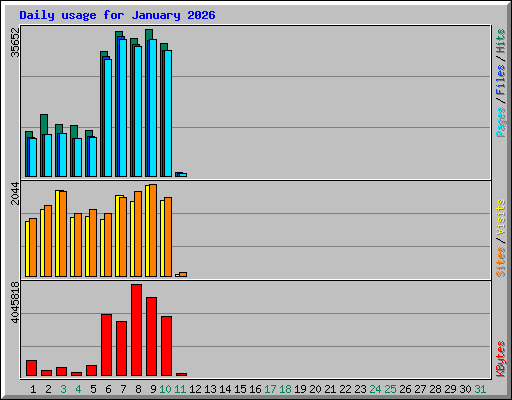Click day 5 on the x-axis
This screenshot has height=400, width=512.
93,389
